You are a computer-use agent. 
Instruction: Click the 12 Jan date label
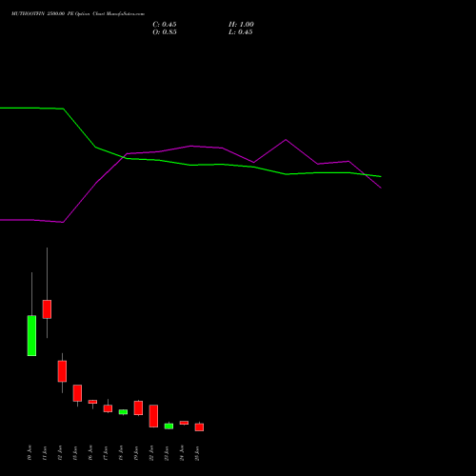[x=60, y=453]
